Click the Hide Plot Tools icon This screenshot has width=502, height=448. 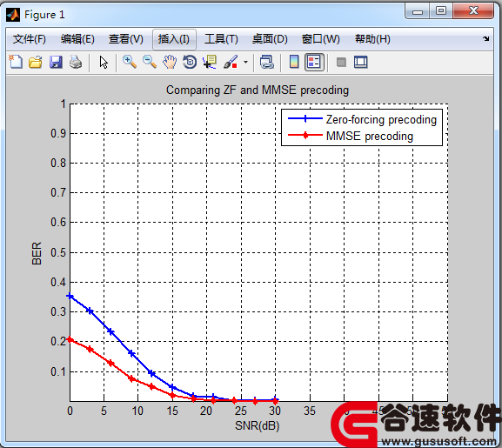click(x=341, y=62)
